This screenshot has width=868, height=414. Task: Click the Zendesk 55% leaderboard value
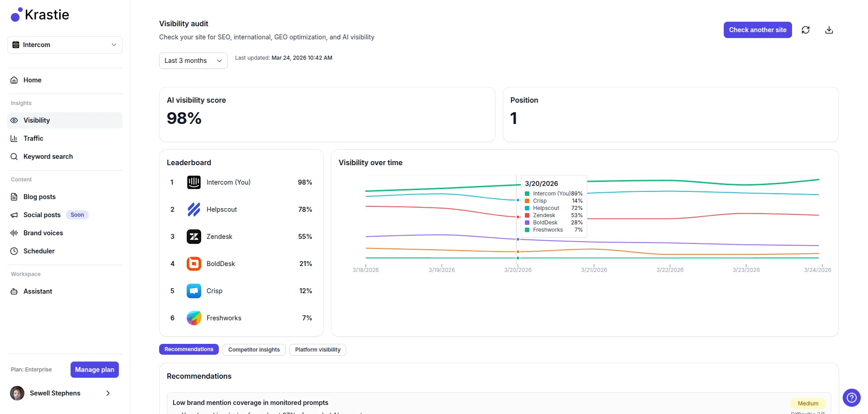pos(305,237)
